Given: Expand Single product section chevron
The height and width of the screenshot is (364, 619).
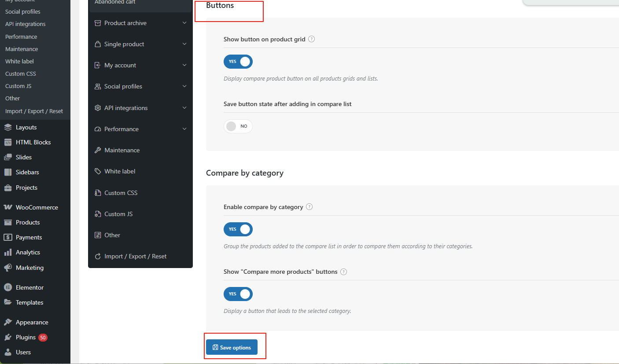Looking at the screenshot, I should click(x=184, y=44).
